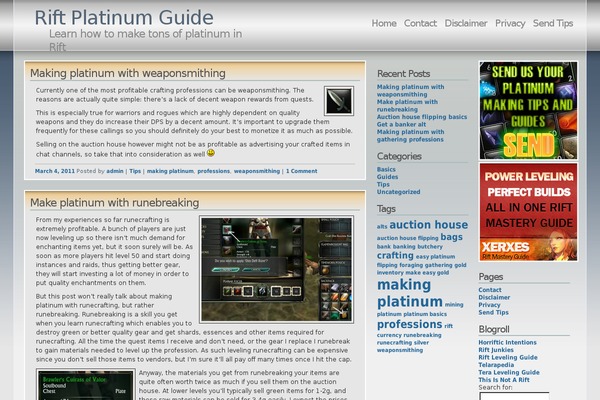Open recent post Making platinum with gathering professions
600x400 pixels.
(410, 136)
